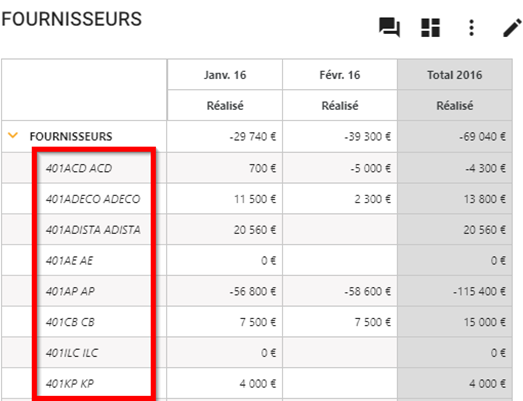Click the FOURNISSEURS group row label
The width and height of the screenshot is (523, 401).
pyautogui.click(x=71, y=136)
